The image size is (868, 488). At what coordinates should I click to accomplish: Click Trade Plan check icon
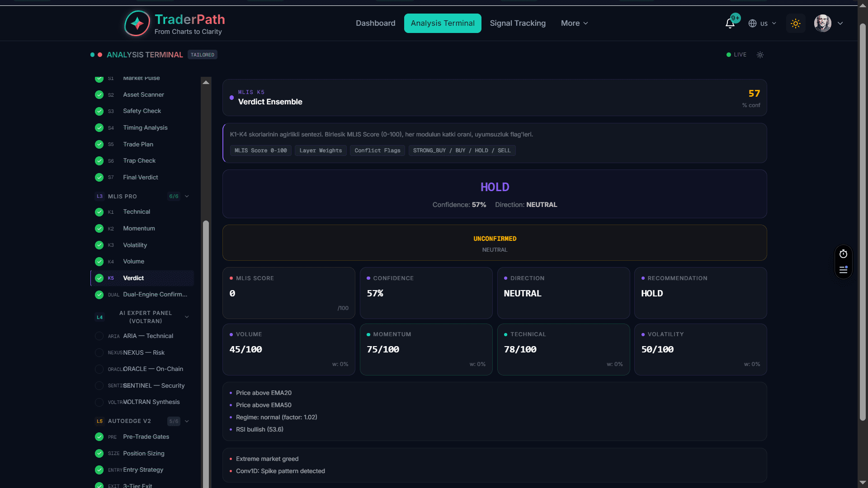click(99, 145)
